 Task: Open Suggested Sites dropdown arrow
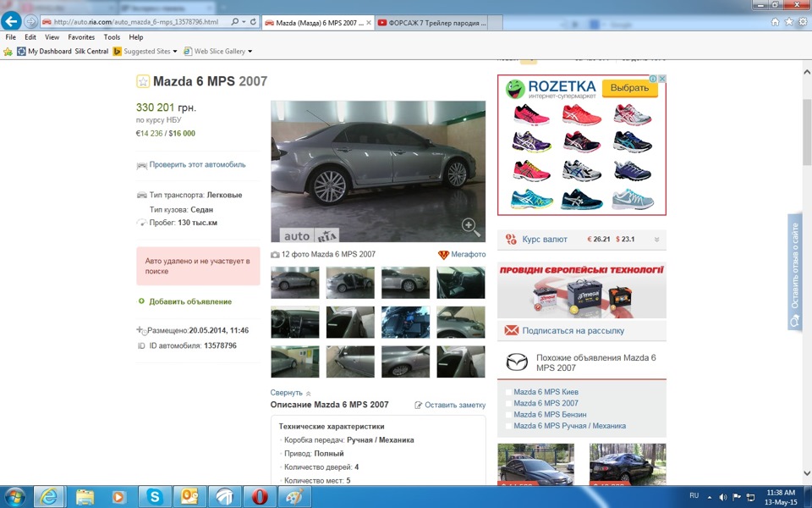pos(175,52)
